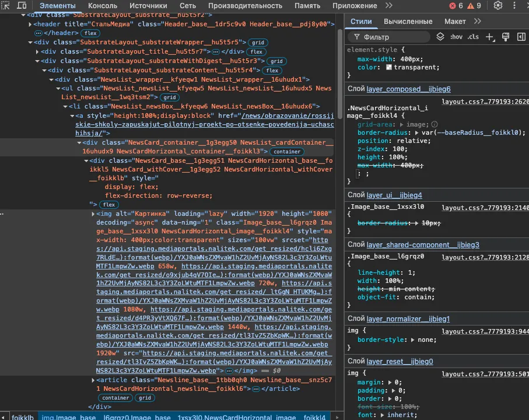Toggle .cls class editor
Screen dimensions: 529x420
point(473,37)
